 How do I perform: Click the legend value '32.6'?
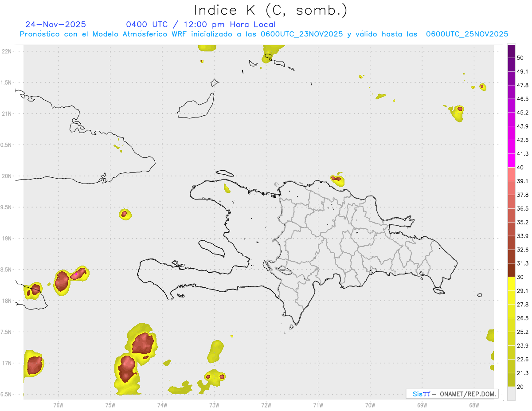[x=523, y=250]
